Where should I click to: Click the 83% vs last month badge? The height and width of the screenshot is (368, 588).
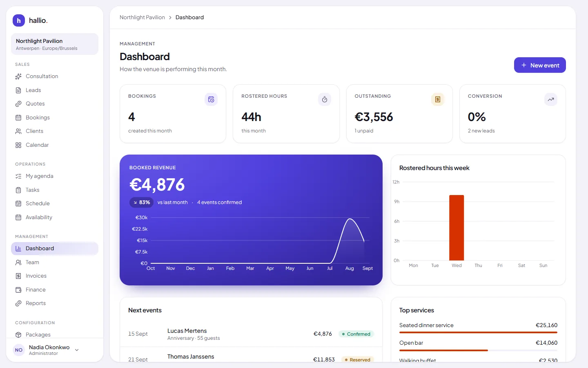coord(141,202)
